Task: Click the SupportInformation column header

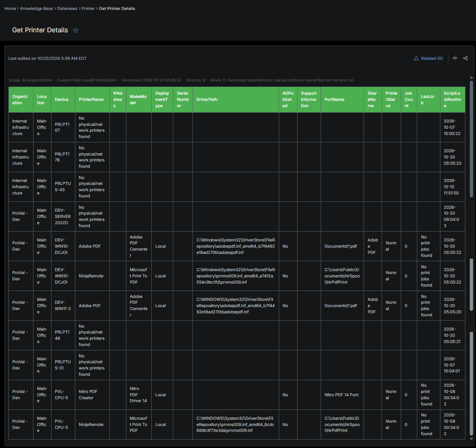Action: [x=309, y=99]
